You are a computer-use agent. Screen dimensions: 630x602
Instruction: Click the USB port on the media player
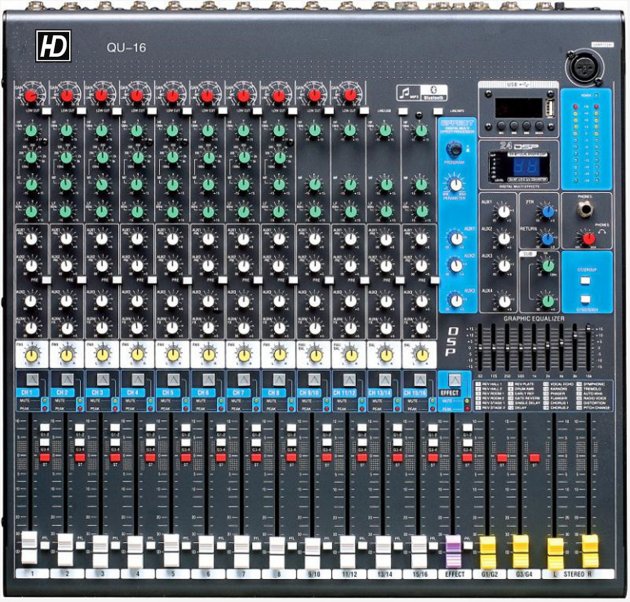(x=550, y=108)
